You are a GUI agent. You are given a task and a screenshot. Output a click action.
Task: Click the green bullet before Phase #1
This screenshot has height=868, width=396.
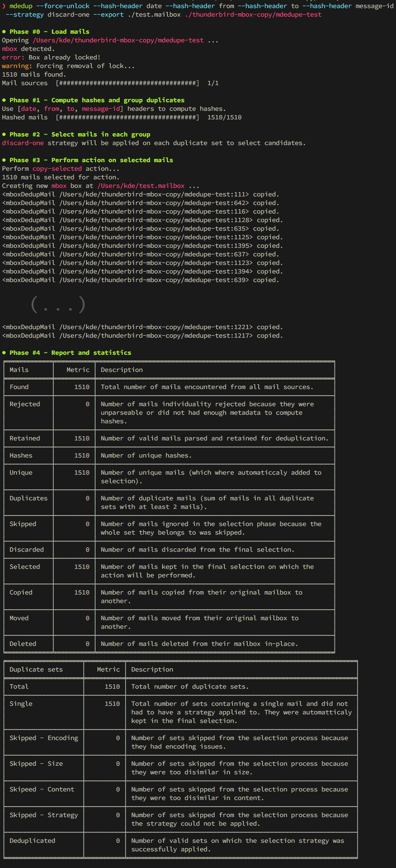4,100
